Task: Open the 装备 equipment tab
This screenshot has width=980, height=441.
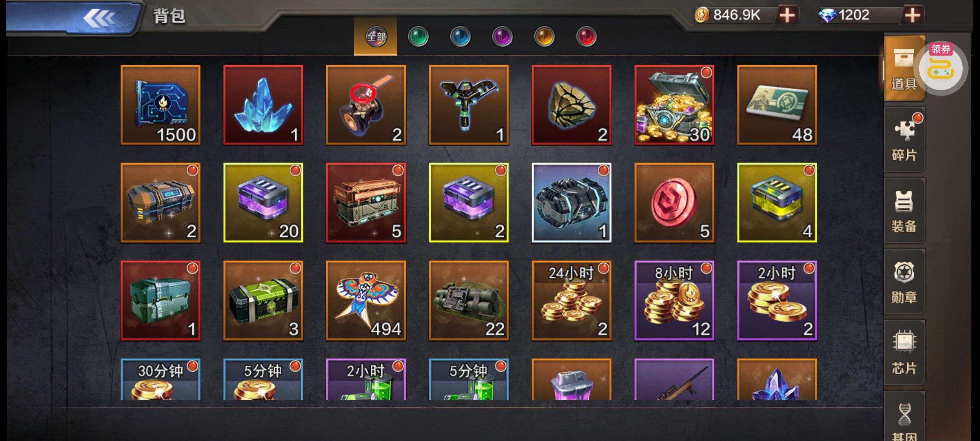Action: (x=904, y=211)
